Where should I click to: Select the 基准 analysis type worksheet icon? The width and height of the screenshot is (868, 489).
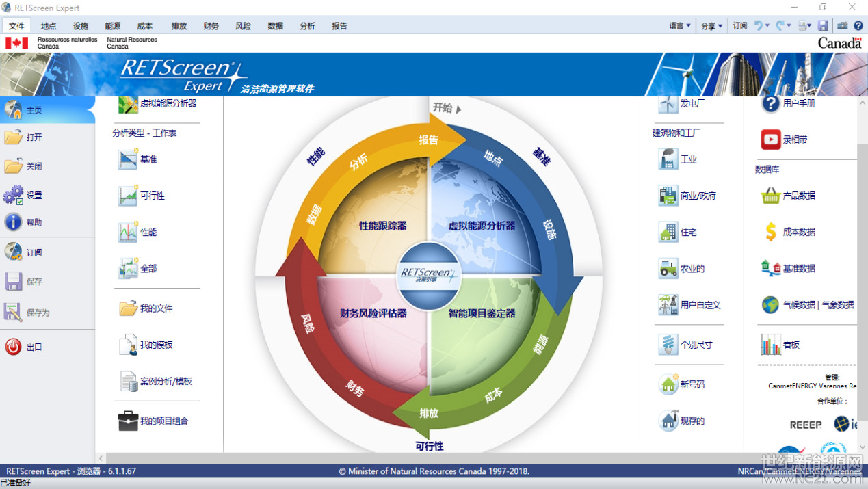[x=128, y=159]
